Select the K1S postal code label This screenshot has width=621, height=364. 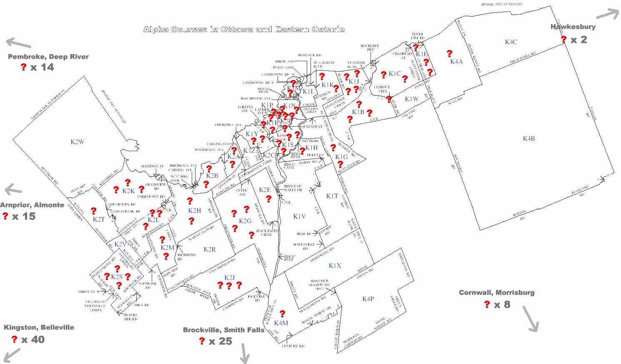(x=288, y=145)
